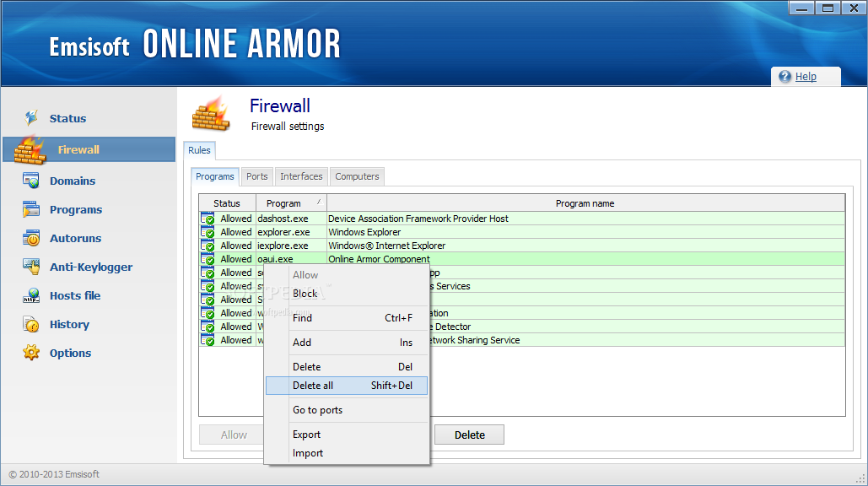Click the Options gear icon in sidebar
Image resolution: width=868 pixels, height=486 pixels.
pos(31,353)
